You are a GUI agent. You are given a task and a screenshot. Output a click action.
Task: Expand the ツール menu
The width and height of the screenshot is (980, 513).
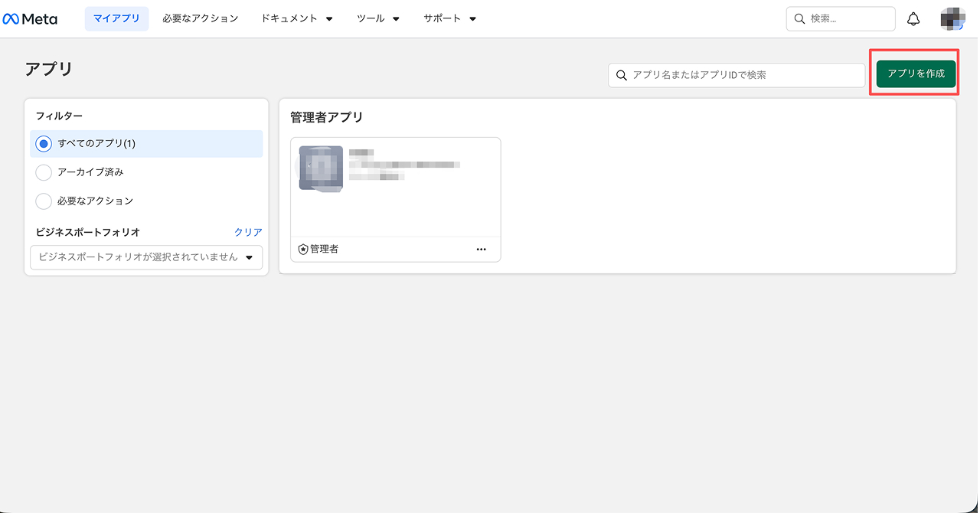(377, 18)
